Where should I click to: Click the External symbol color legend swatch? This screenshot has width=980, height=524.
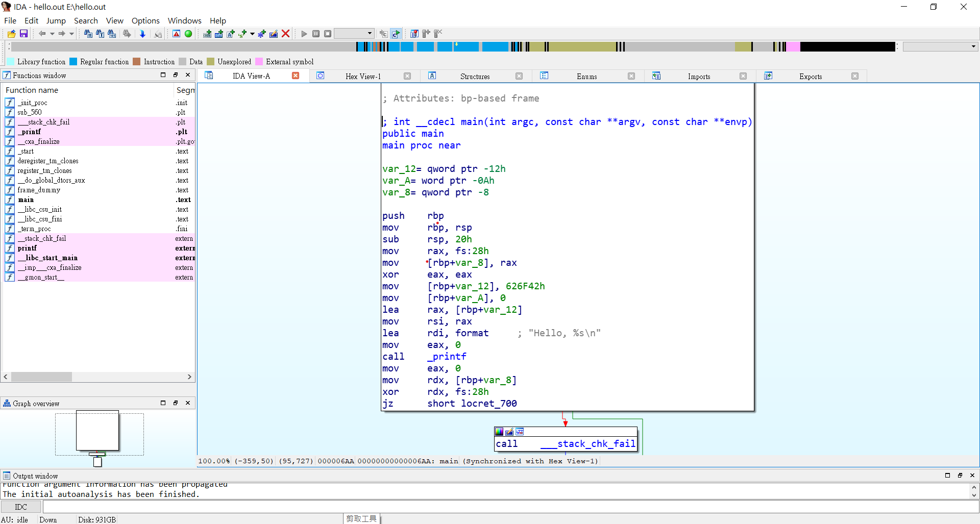point(259,62)
